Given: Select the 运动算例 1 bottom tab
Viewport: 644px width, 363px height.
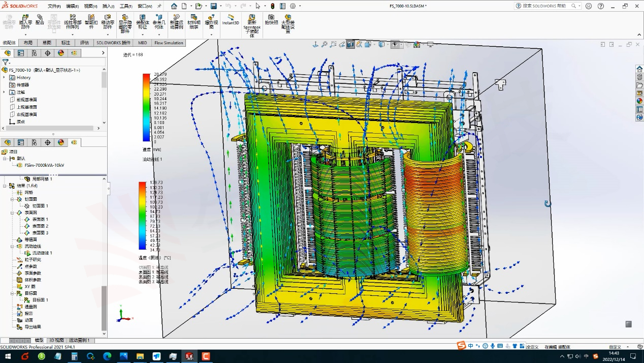Looking at the screenshot, I should 79,340.
